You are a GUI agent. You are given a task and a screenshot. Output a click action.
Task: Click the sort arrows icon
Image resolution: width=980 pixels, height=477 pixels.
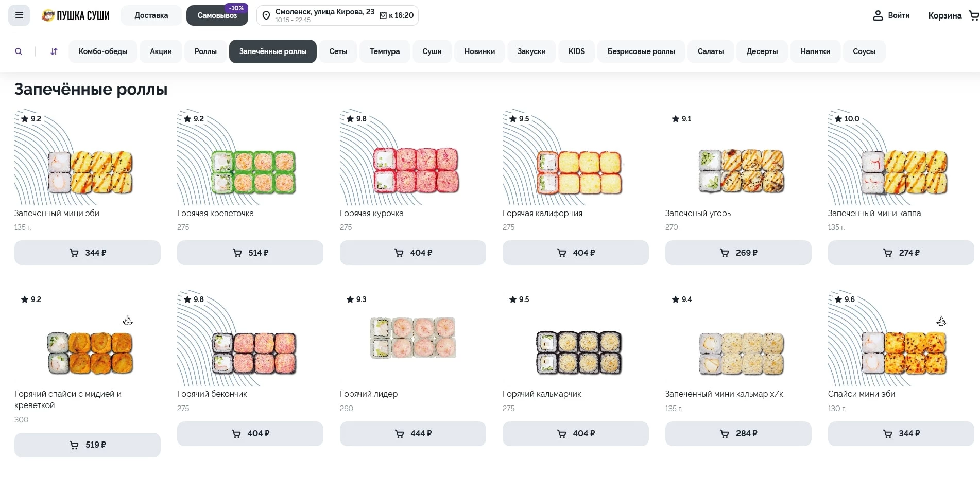point(54,51)
